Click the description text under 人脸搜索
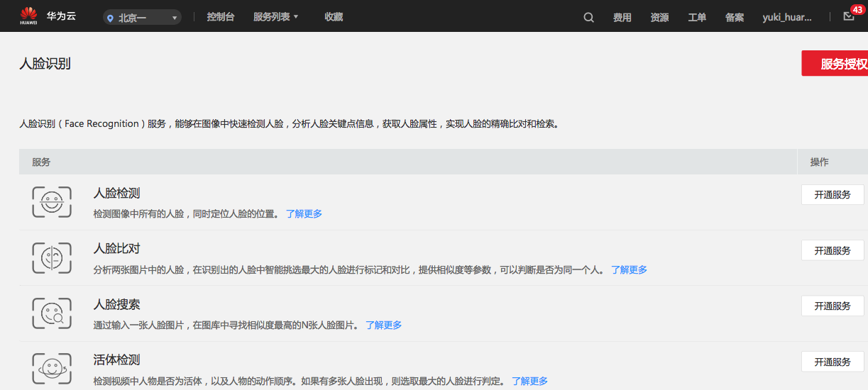 226,325
